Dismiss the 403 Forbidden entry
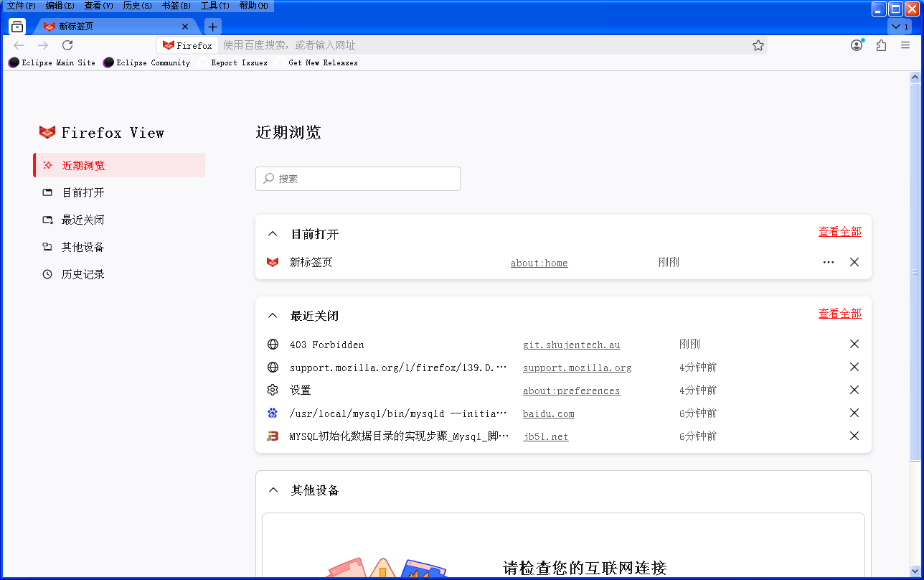Screen dimensions: 924x580 [x=854, y=344]
